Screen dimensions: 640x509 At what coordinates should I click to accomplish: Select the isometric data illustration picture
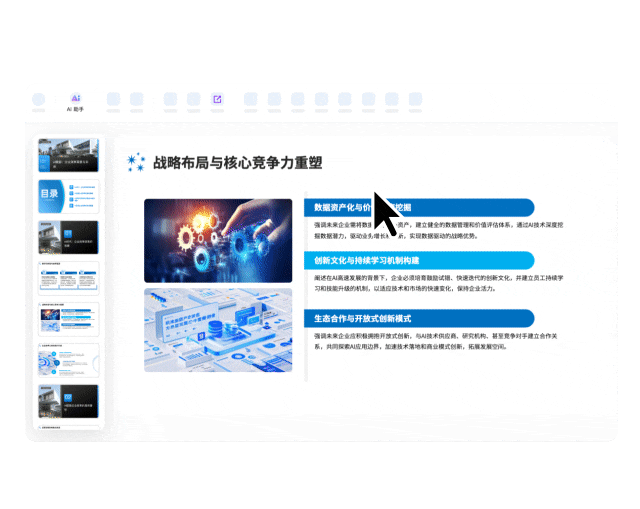218,330
